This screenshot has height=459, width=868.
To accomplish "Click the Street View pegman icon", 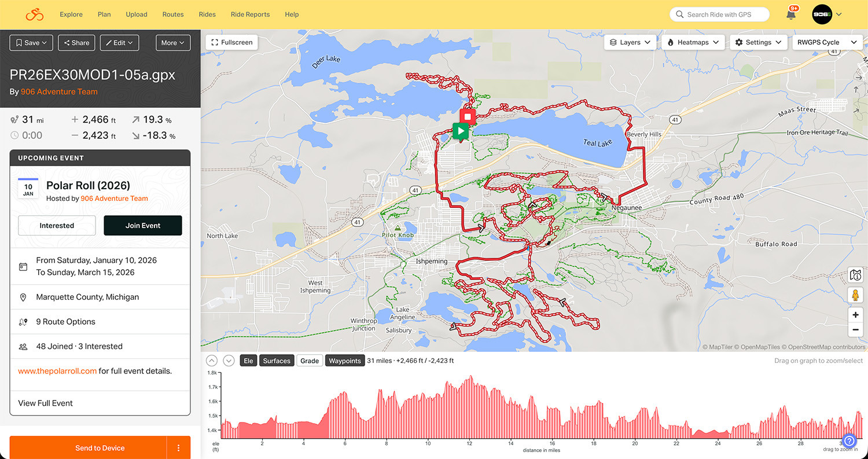I will (x=855, y=295).
